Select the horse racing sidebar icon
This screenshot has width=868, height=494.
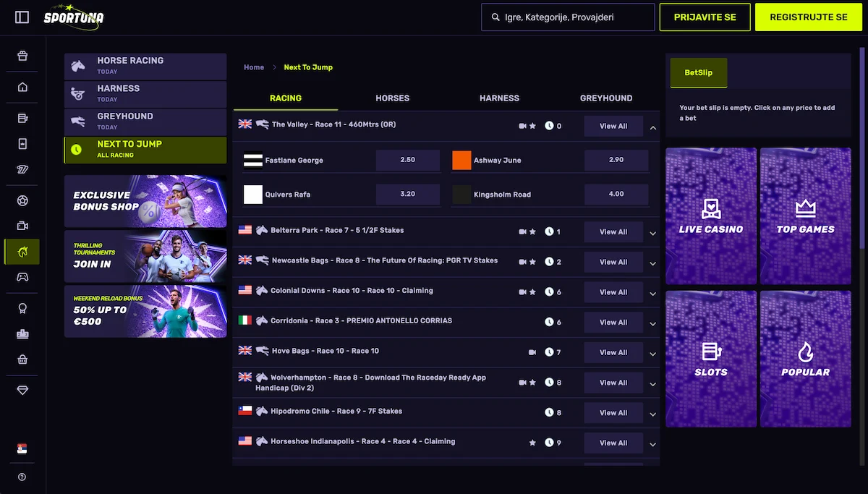tap(22, 252)
